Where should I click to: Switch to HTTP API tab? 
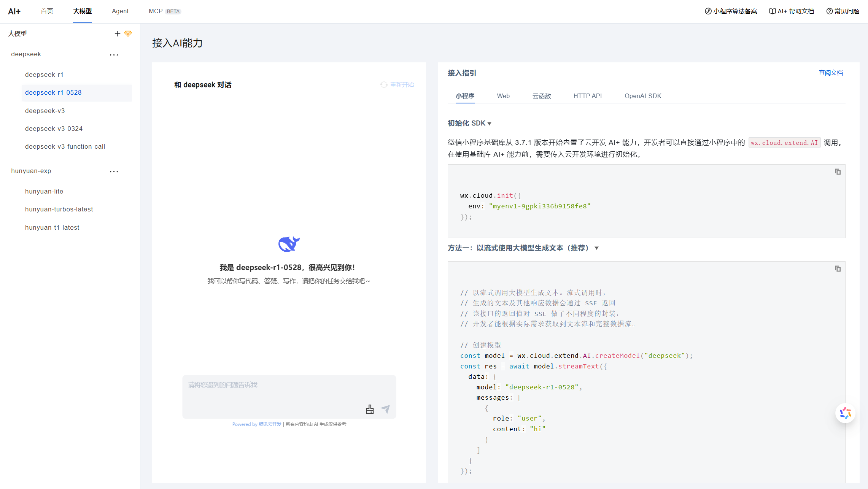[588, 96]
